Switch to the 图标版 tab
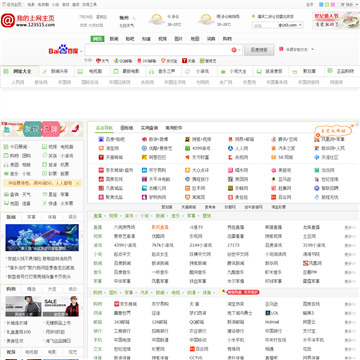Viewport: 360px width, 360px height. pyautogui.click(x=127, y=128)
